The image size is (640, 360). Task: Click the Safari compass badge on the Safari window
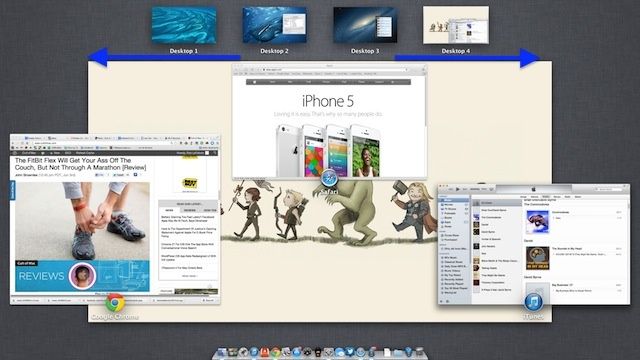(329, 178)
